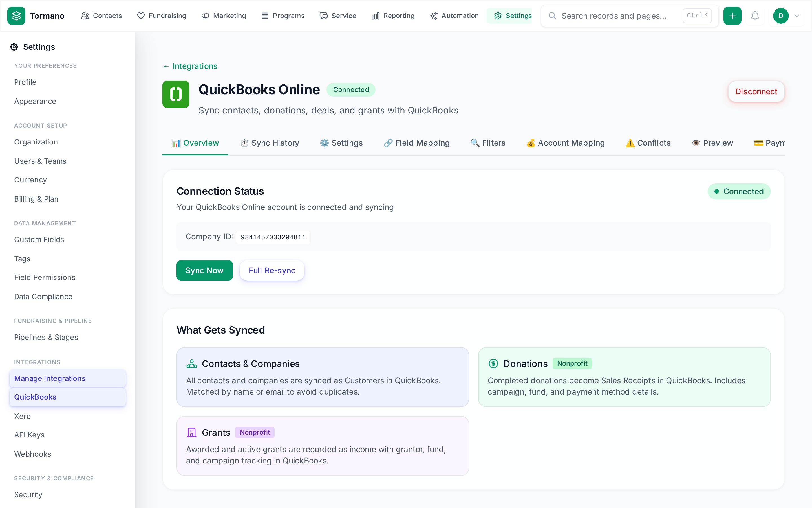812x508 pixels.
Task: Open Contacts in the top menu
Action: 101,16
